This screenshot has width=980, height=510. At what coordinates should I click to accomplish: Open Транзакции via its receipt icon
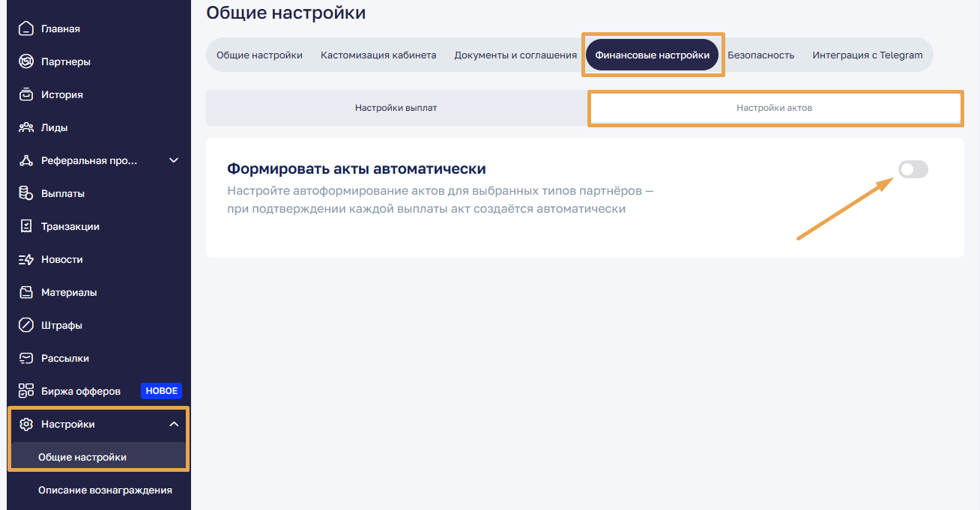[26, 227]
